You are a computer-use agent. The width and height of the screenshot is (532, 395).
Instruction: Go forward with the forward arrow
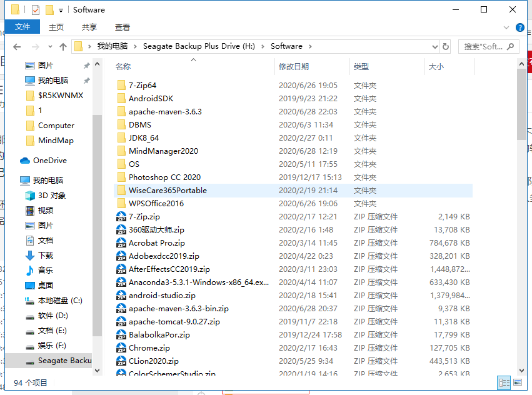click(x=35, y=46)
